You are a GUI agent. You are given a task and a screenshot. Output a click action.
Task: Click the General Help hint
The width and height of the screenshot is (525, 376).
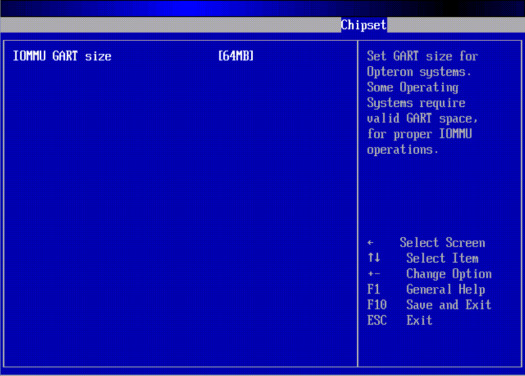[x=446, y=289]
